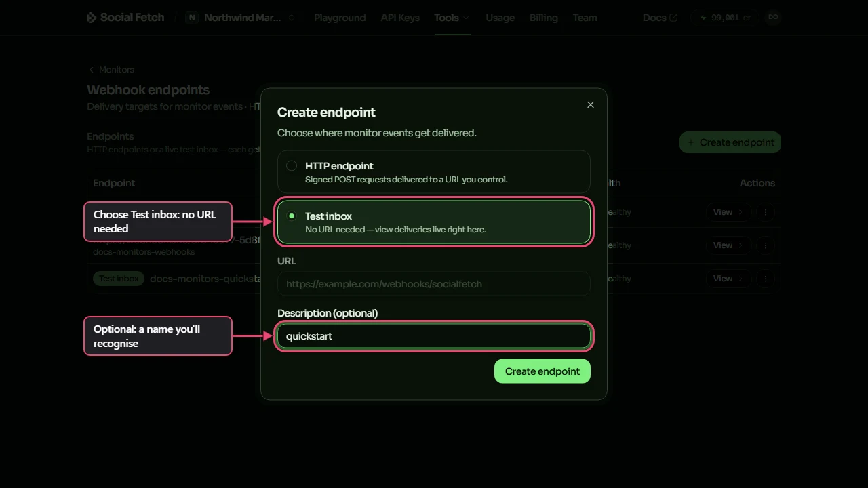Click the Actions column header
Image resolution: width=868 pixels, height=488 pixels.
[757, 183]
